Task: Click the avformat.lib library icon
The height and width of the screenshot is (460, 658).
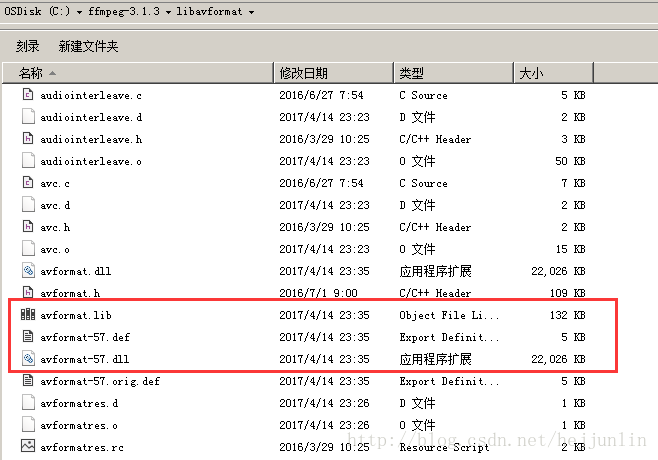Action: pos(28,314)
